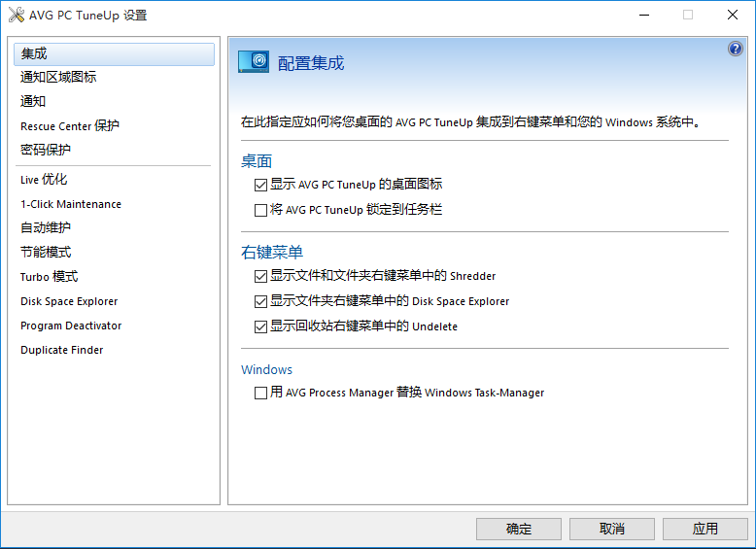Enable pinning AVG PC TuneUp to taskbar
Screen dimensions: 756x549
click(260, 210)
